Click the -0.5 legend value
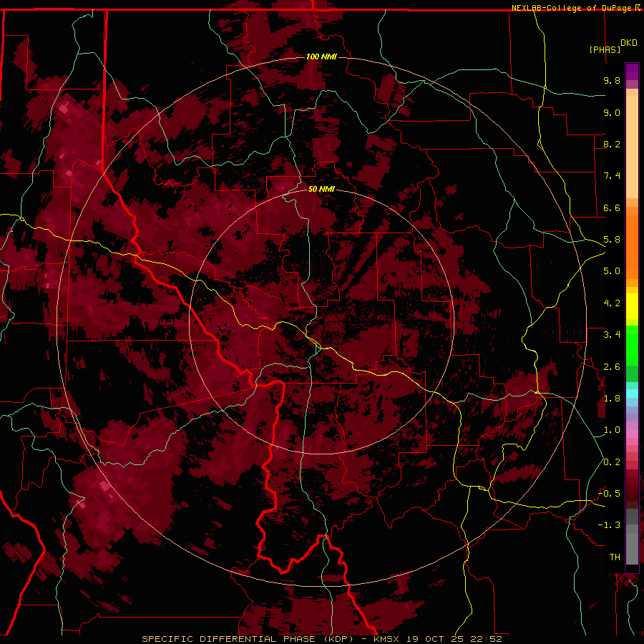644x644 pixels. (609, 494)
